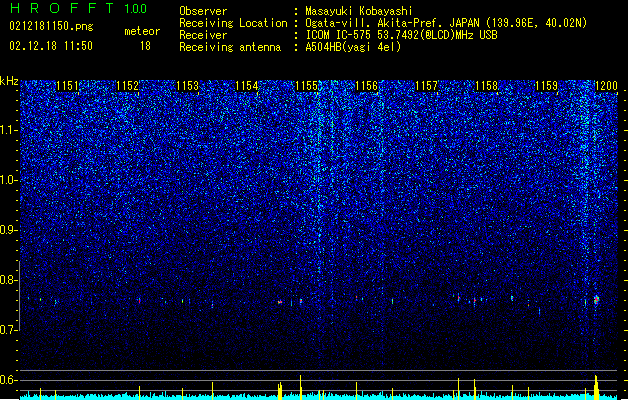Click the 'Receiving Location' label

tap(233, 23)
